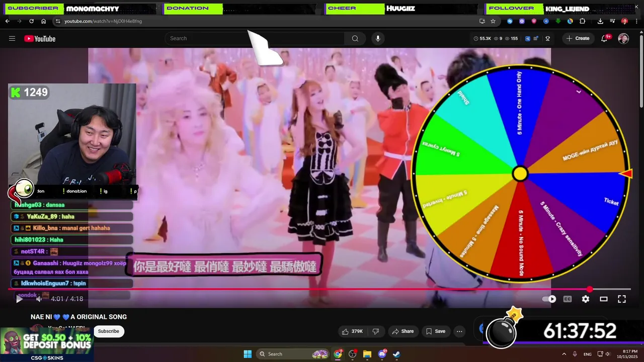Click the youtube.com address bar URL
This screenshot has height=362, width=644.
103,21
